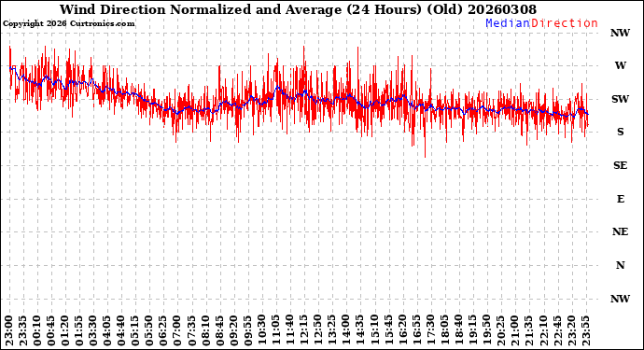Click the 09:55 time axis label
Image resolution: width=644 pixels, height=350 pixels.
click(248, 331)
